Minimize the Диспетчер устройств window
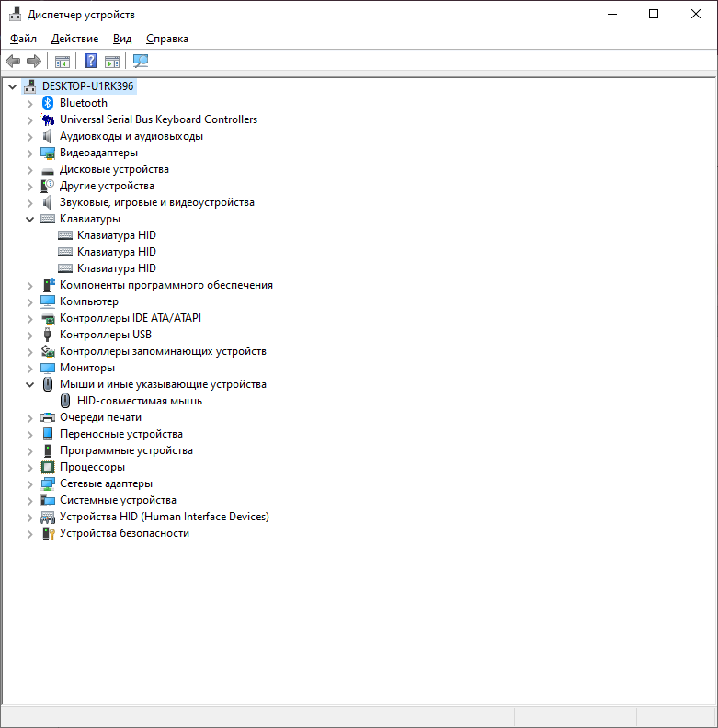Viewport: 718px width, 728px height. (x=612, y=14)
